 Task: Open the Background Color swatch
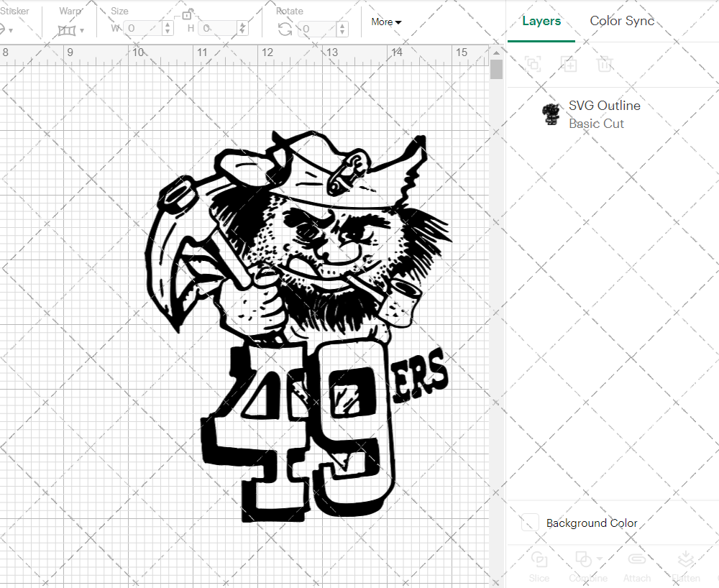530,523
